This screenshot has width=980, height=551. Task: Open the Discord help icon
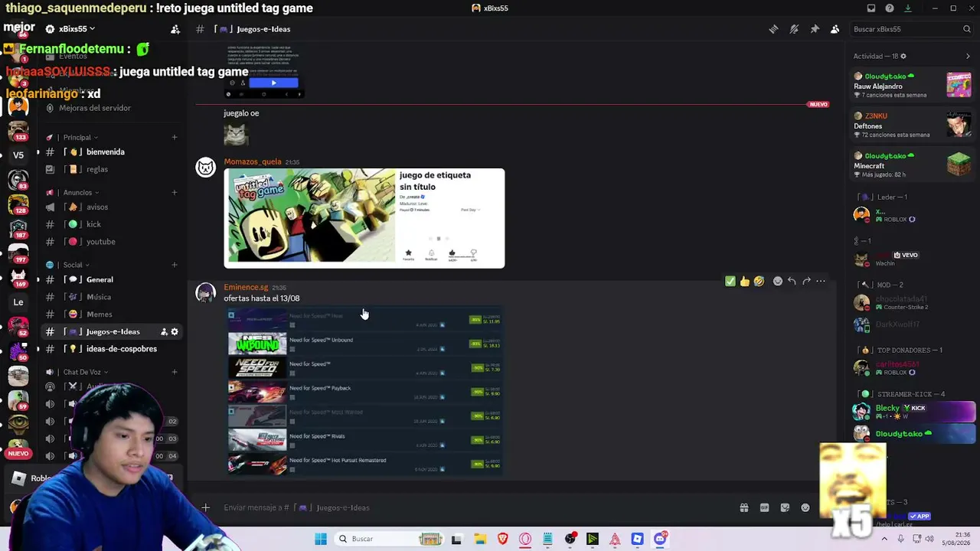890,8
